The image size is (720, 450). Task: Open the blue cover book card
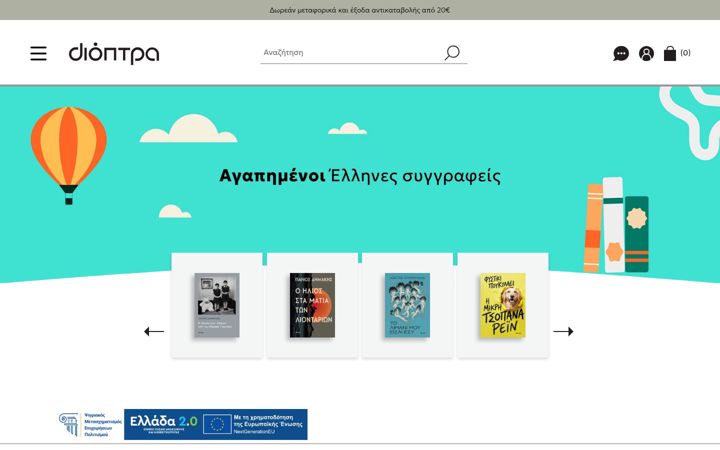tap(407, 305)
